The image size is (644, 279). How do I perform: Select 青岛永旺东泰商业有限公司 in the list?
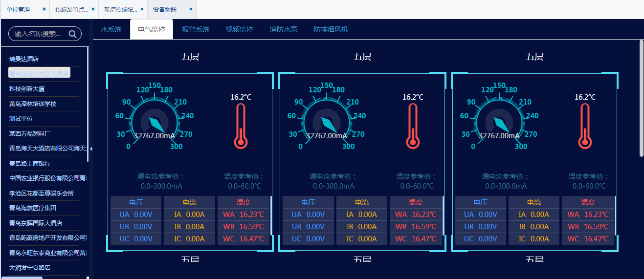pos(48,253)
